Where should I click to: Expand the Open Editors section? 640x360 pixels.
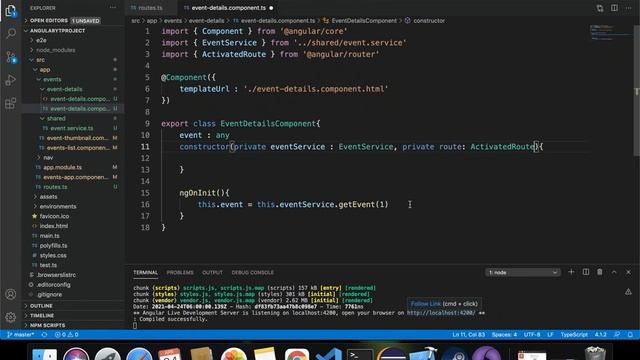[x=73, y=20]
